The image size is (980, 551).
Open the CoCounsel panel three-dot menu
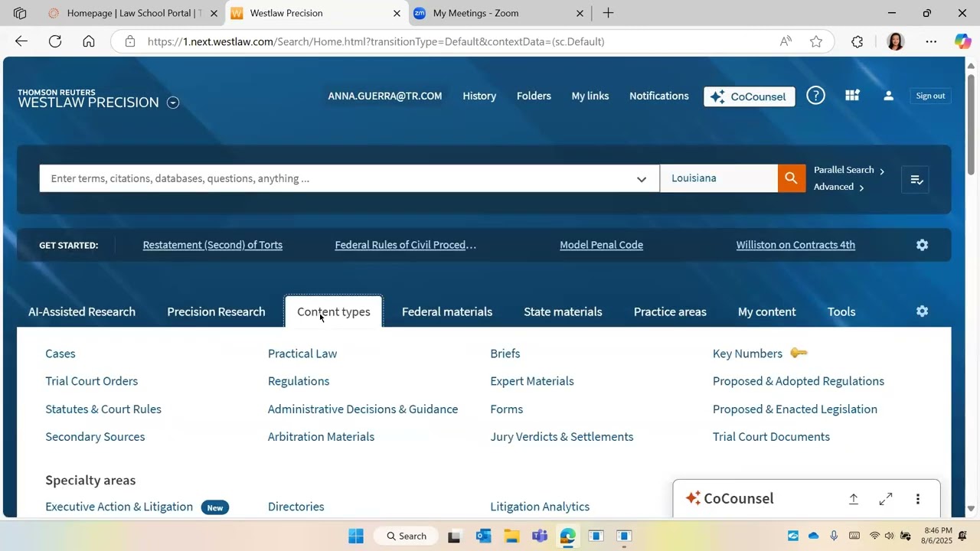pyautogui.click(x=918, y=499)
